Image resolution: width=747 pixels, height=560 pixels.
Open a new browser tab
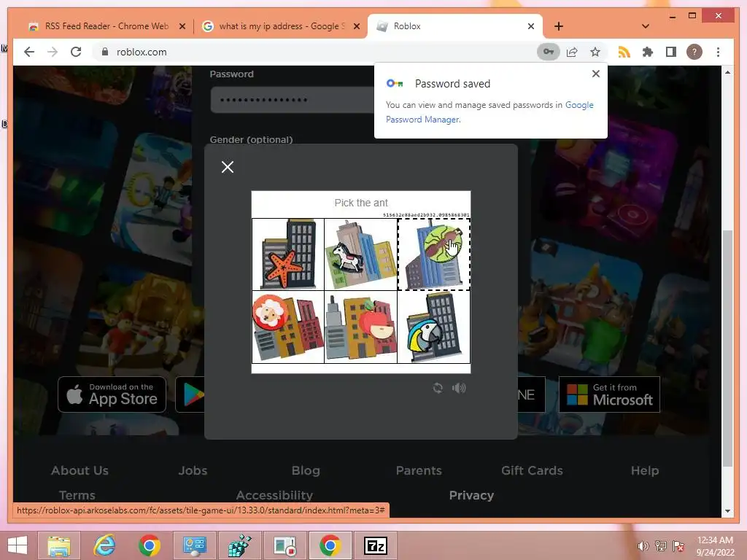tap(559, 26)
